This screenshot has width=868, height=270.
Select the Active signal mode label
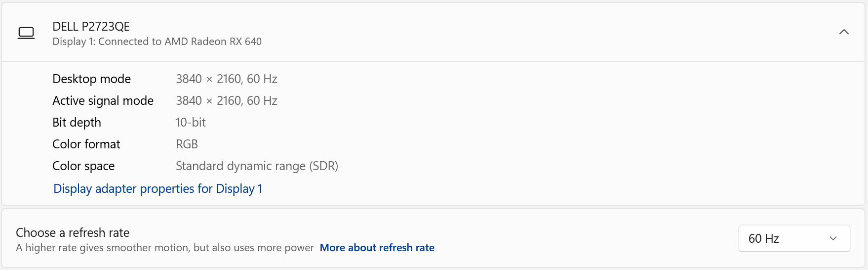click(103, 101)
